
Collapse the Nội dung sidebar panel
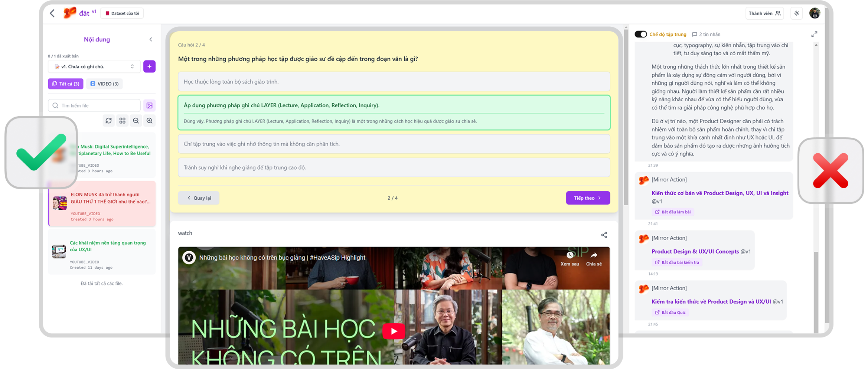(151, 39)
